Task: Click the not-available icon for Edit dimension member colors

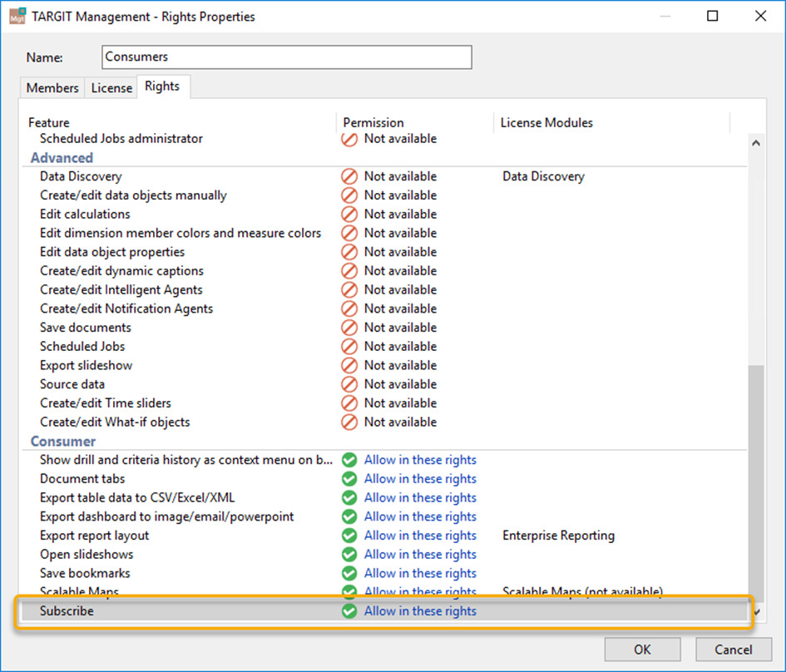Action: tap(349, 233)
